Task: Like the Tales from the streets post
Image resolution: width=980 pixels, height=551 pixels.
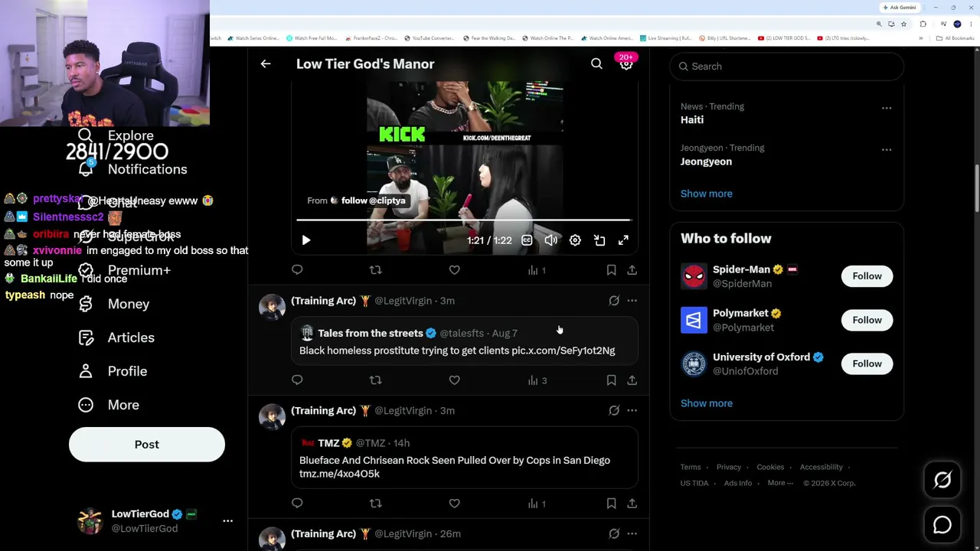Action: click(454, 380)
